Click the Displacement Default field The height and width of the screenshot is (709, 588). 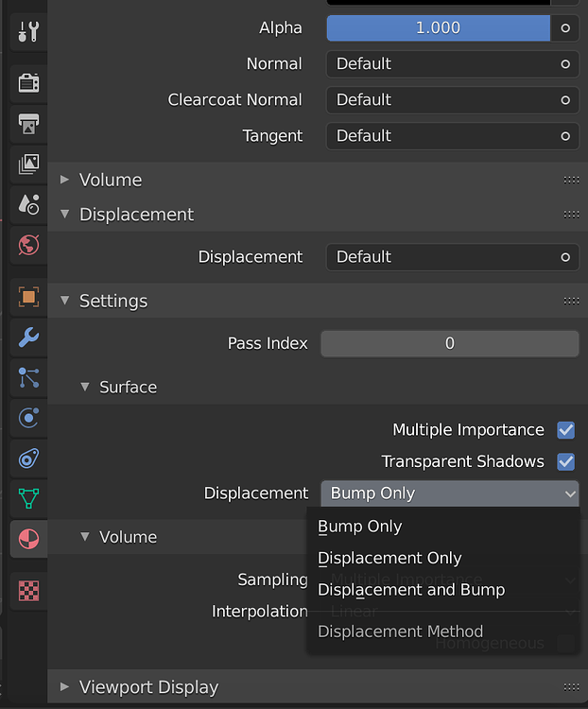(x=452, y=257)
